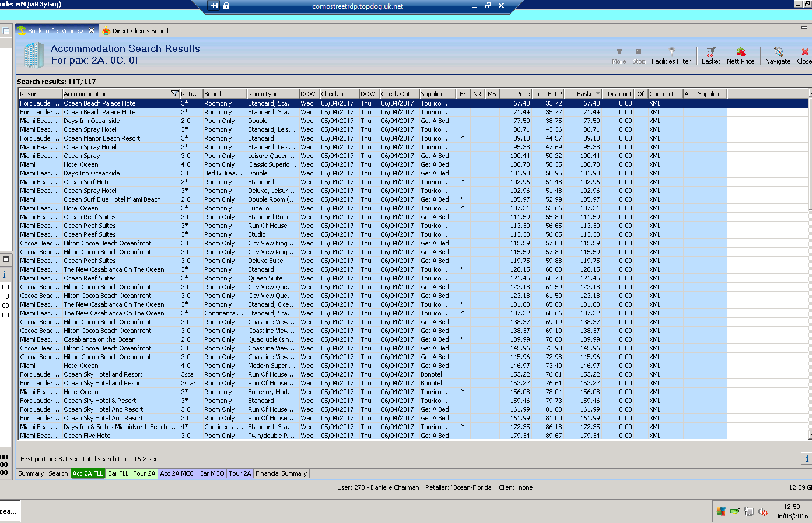
Task: Click the Classic Superio… room type cell
Action: click(x=272, y=164)
